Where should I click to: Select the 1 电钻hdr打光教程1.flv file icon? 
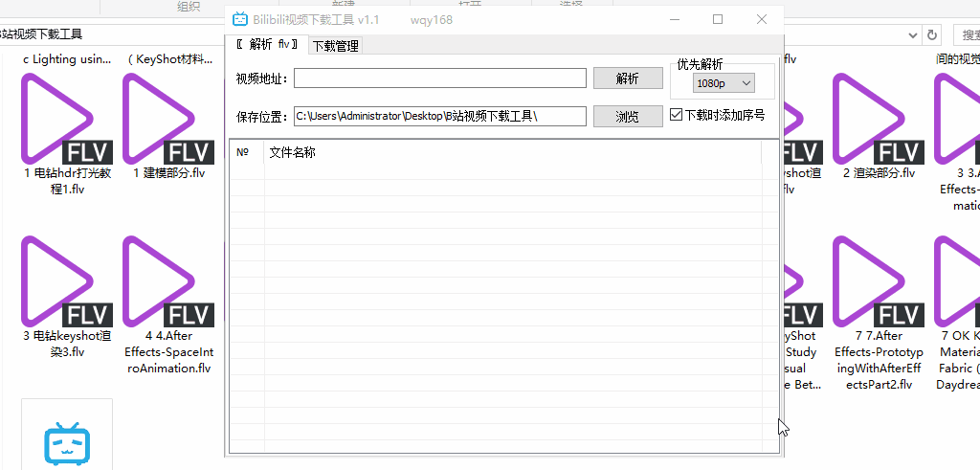67,119
